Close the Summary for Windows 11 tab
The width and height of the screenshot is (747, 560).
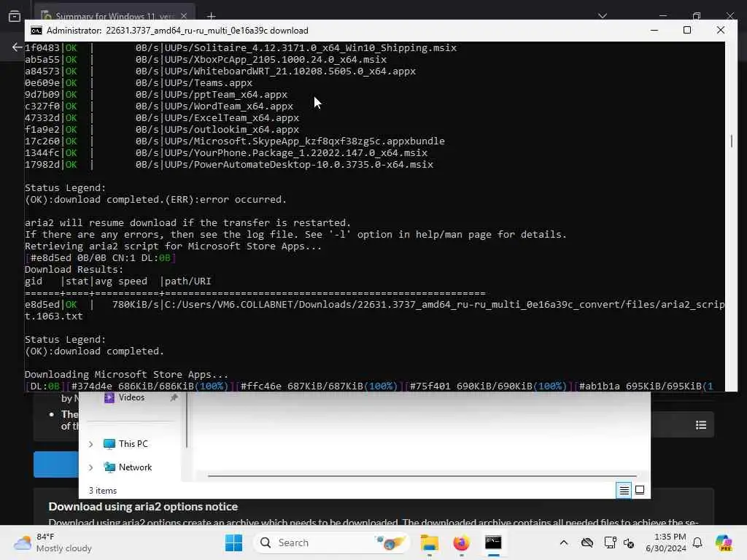[184, 16]
